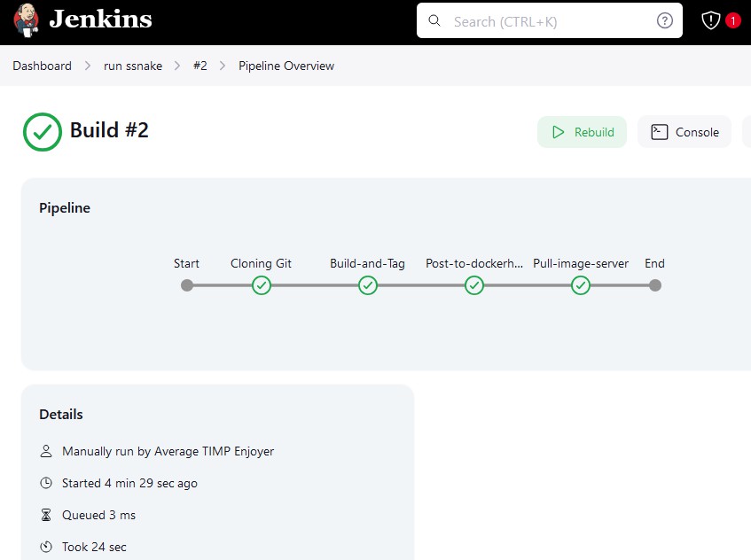The height and width of the screenshot is (560, 751).
Task: Click the Jenkins butler logo
Action: point(27,20)
